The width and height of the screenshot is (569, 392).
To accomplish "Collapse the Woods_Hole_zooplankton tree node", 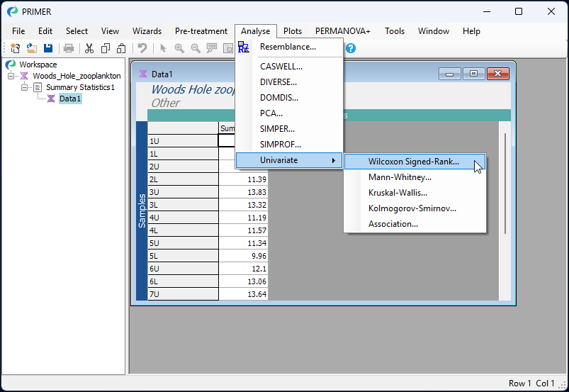I will 11,76.
